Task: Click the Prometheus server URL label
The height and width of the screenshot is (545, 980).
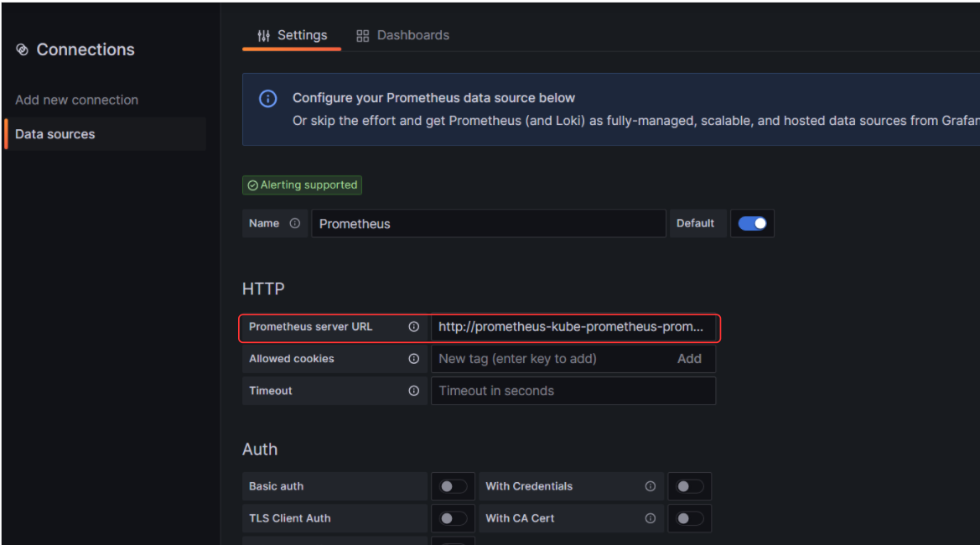Action: point(311,327)
